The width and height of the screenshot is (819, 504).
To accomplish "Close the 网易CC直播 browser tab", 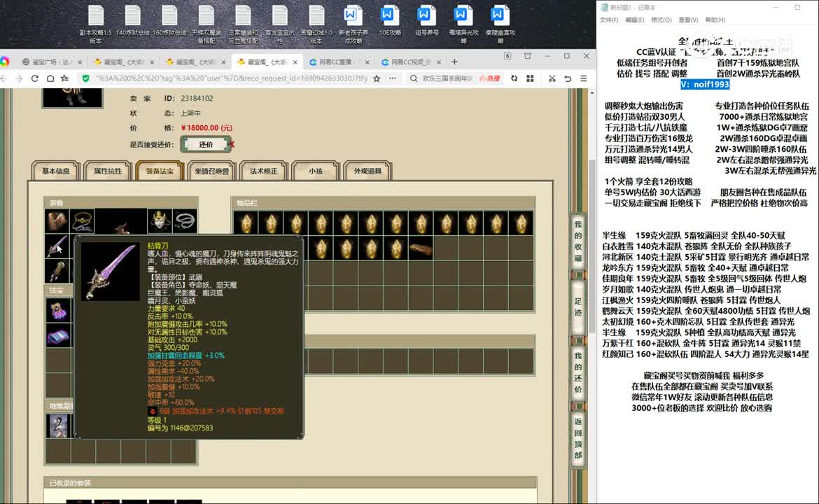I will (x=367, y=62).
